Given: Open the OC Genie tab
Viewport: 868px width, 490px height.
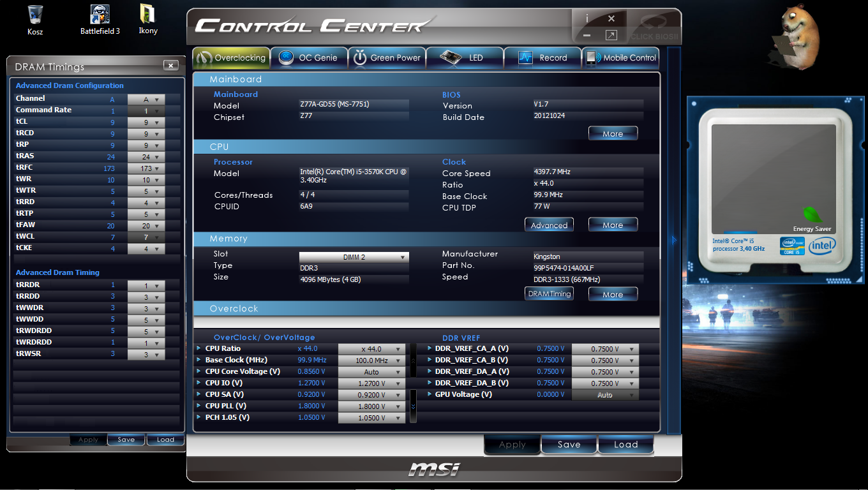Looking at the screenshot, I should pos(309,57).
